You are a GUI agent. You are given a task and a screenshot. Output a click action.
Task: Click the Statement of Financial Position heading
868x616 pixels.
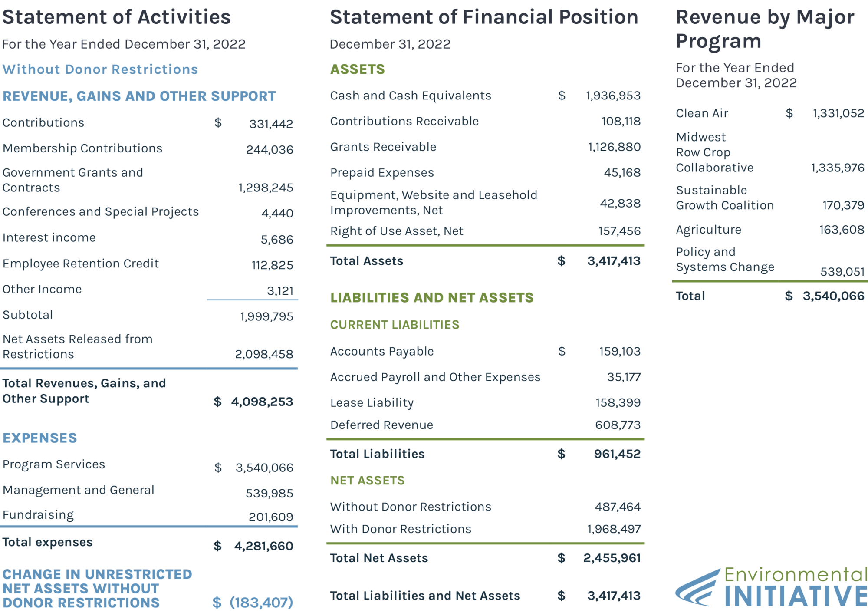coord(484,17)
